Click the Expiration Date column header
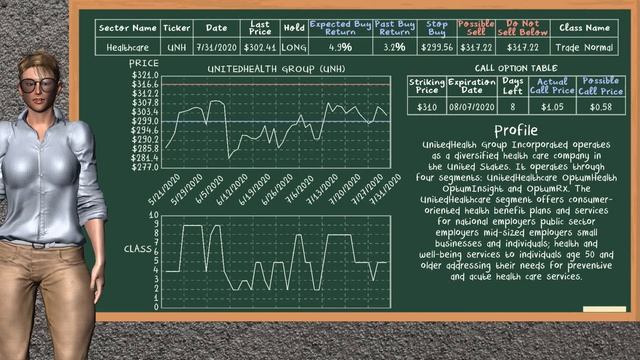 click(x=472, y=86)
